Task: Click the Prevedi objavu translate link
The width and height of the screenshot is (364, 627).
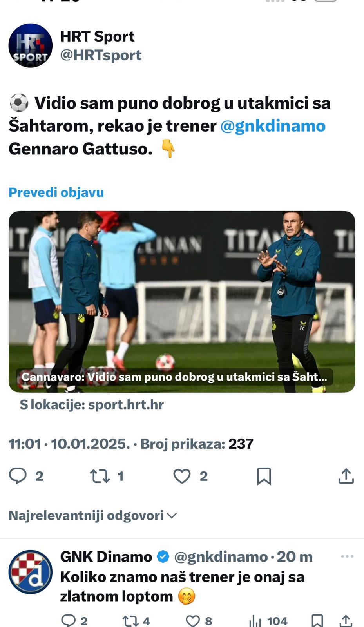Action: (56, 192)
